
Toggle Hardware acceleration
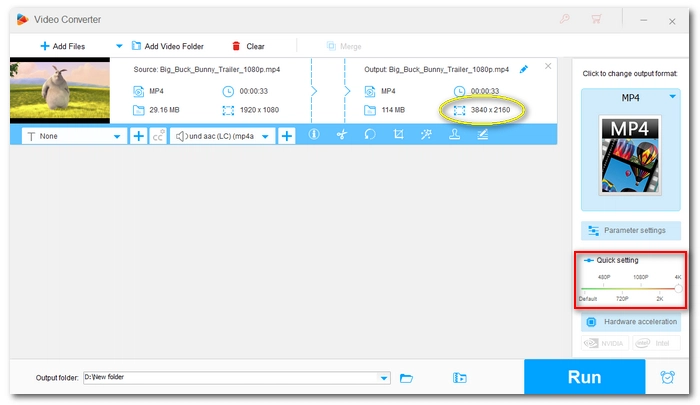pos(631,322)
